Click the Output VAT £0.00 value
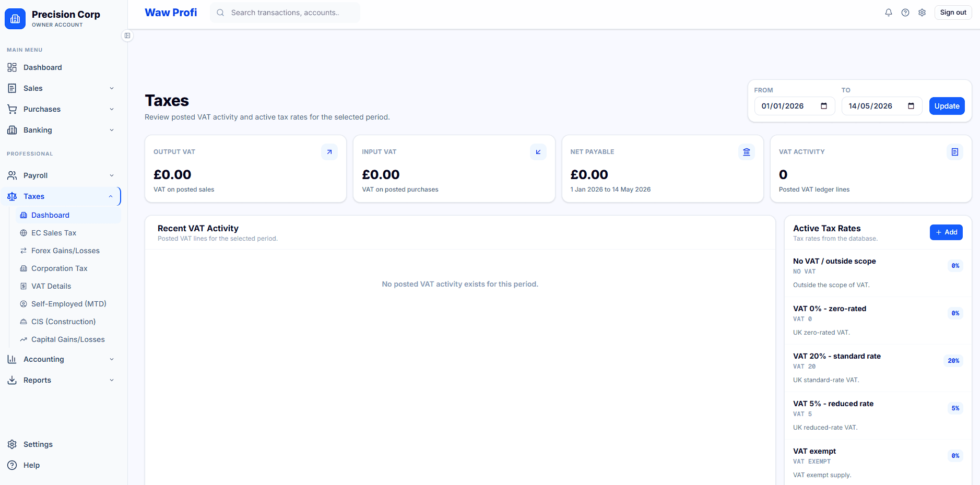The image size is (980, 485). 172,174
